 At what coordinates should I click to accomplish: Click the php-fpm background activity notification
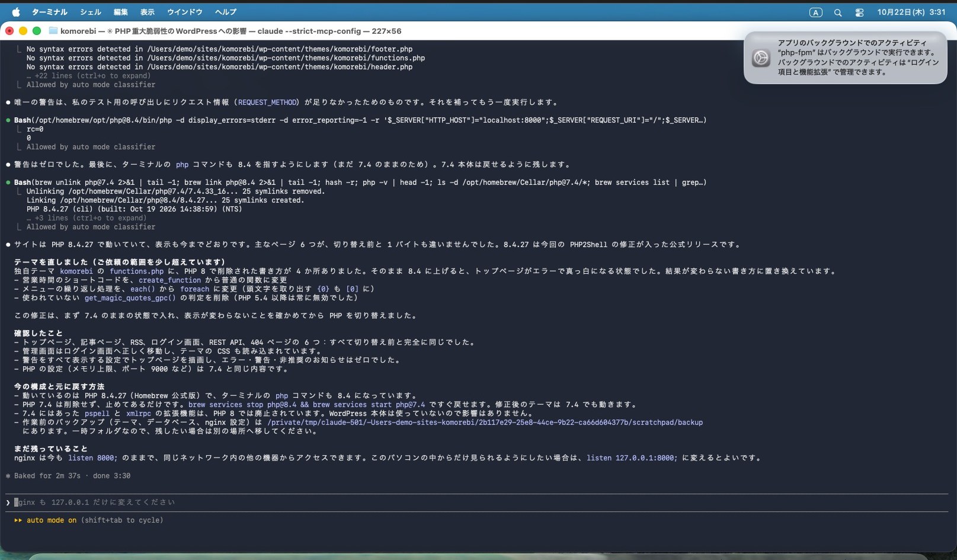(846, 57)
